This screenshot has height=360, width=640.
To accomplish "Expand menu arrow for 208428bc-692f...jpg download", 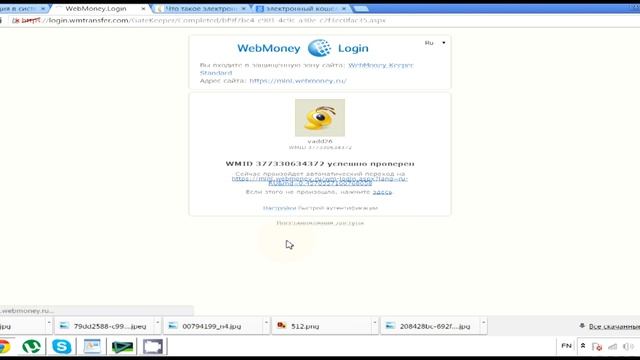I will click(484, 323).
